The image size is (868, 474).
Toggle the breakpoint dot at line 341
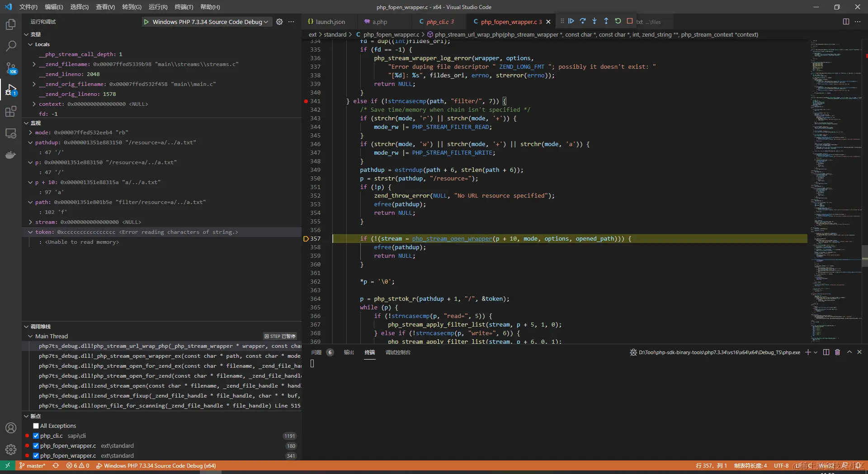coord(306,101)
